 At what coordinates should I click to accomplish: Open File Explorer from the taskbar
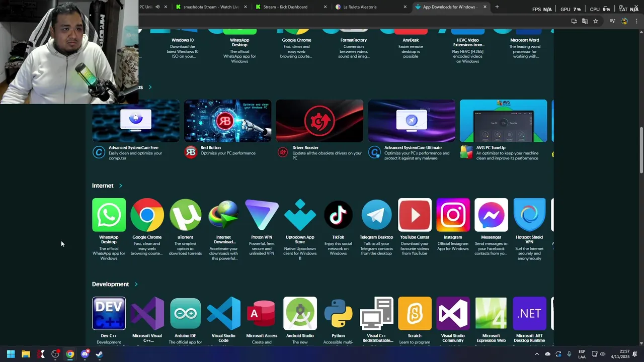coord(26,354)
